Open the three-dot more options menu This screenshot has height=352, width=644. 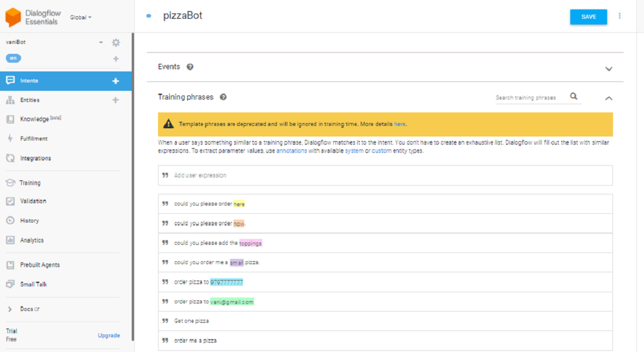[619, 16]
